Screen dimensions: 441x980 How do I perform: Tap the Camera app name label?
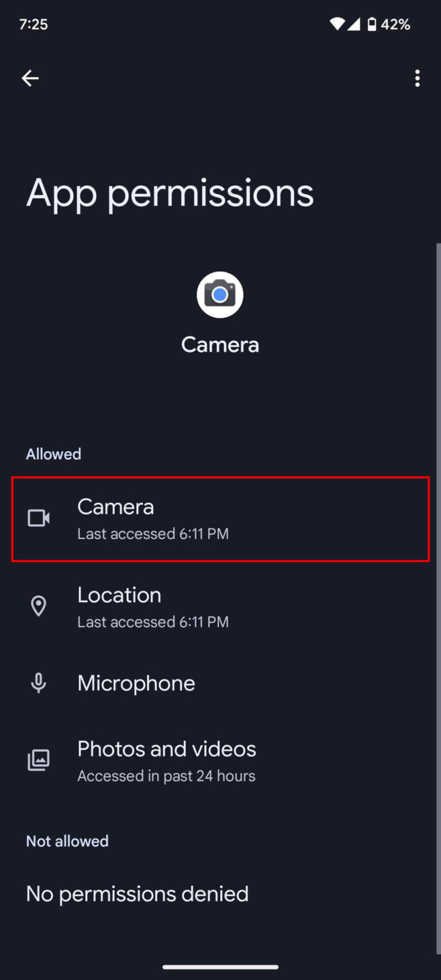coord(219,344)
